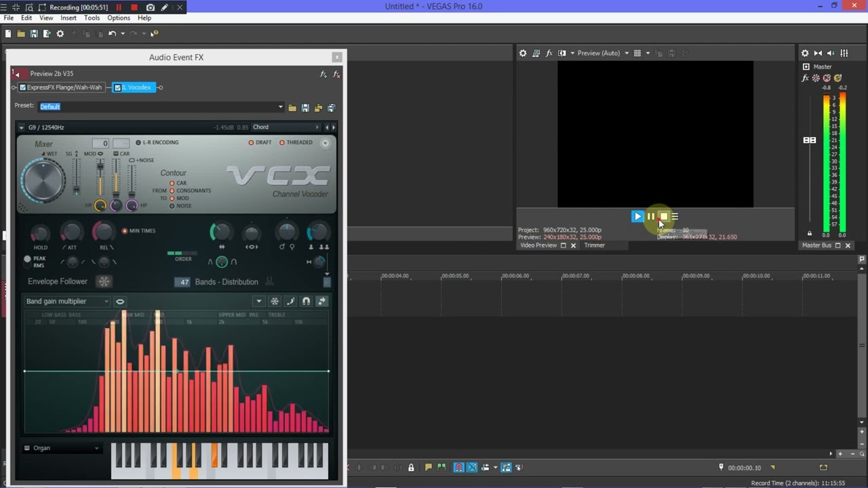868x488 pixels.
Task: Switch to the Trimmer tab
Action: coord(594,245)
